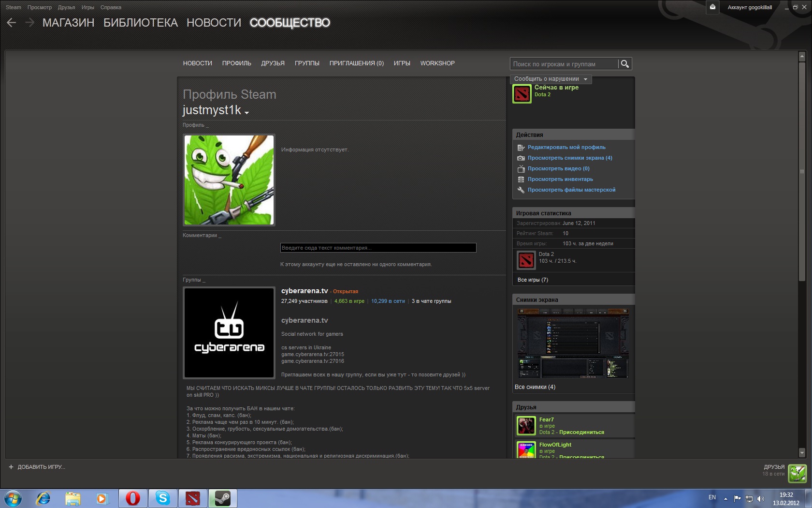
Task: Click ДОБАВИТЬ ИГРУ button
Action: point(37,467)
